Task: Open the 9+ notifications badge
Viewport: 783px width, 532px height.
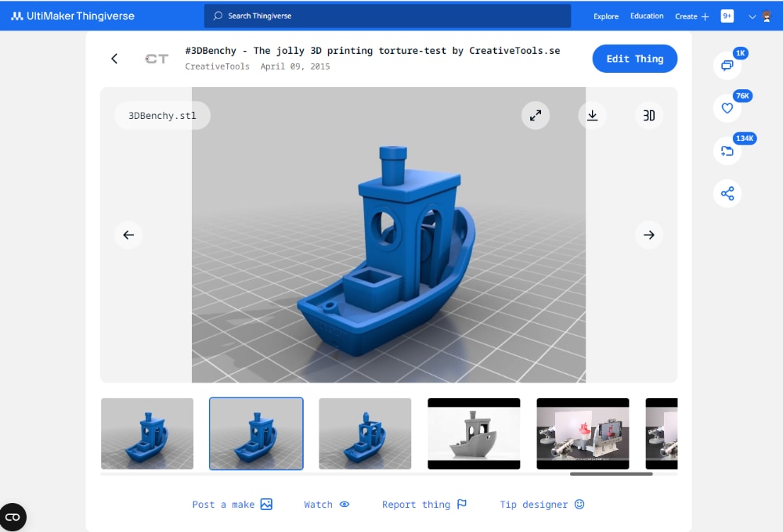Action: tap(727, 16)
